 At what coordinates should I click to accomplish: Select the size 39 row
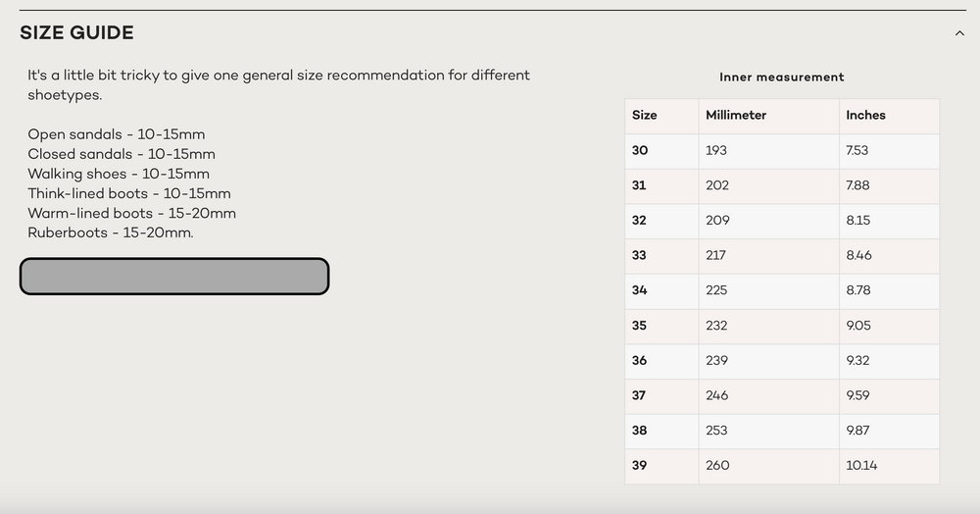pos(782,466)
